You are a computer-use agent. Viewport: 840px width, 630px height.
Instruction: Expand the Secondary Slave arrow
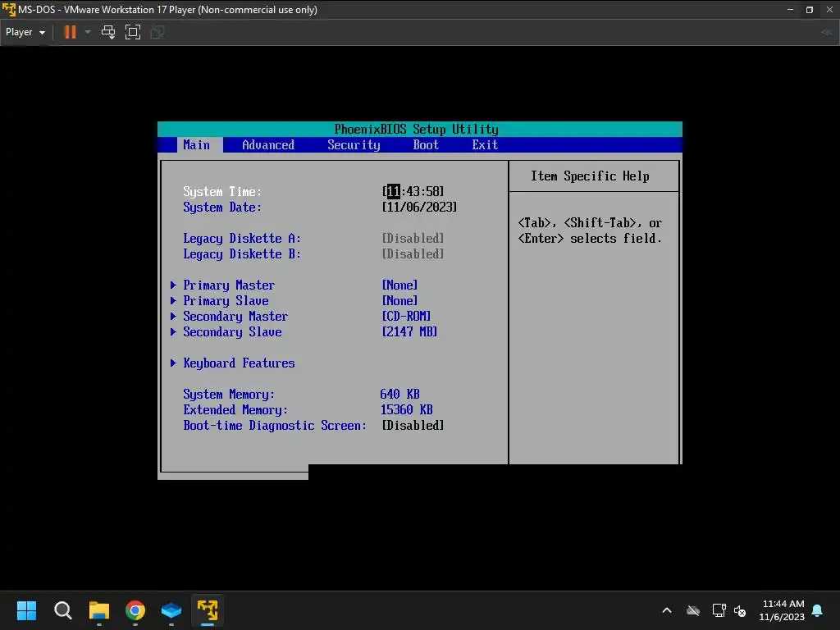173,331
